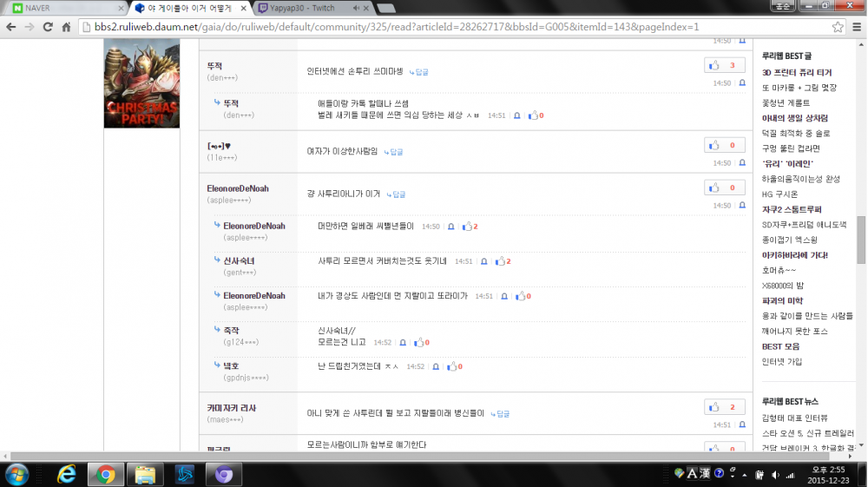Report 낵호's reply using the bell icon
The width and height of the screenshot is (868, 487).
[x=435, y=367]
